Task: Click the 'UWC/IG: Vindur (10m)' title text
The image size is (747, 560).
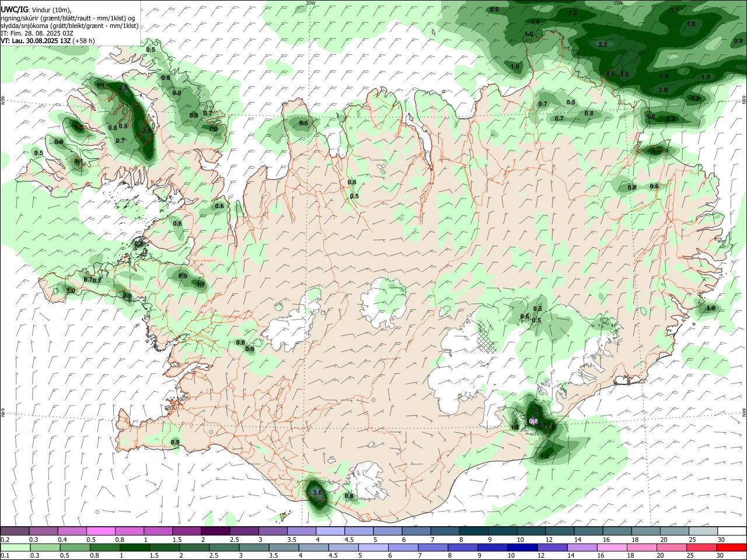Action: coord(36,10)
